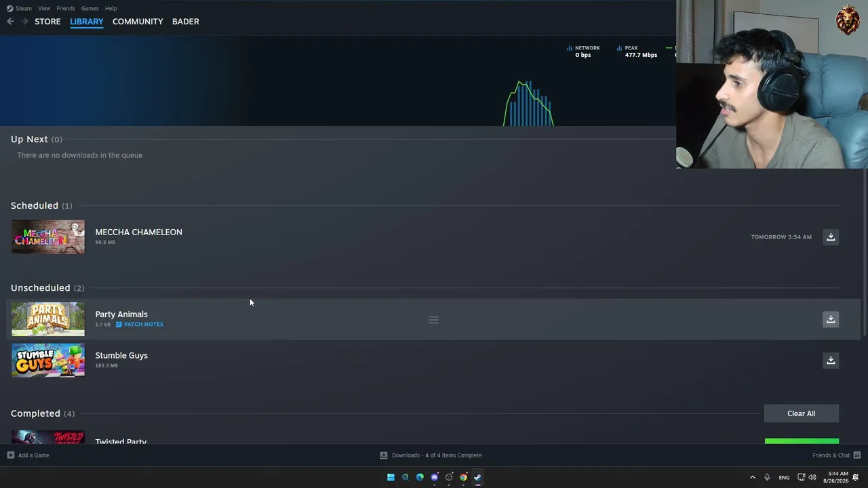This screenshot has width=868, height=488.
Task: Open Google Chrome from the taskbar
Action: (x=464, y=477)
